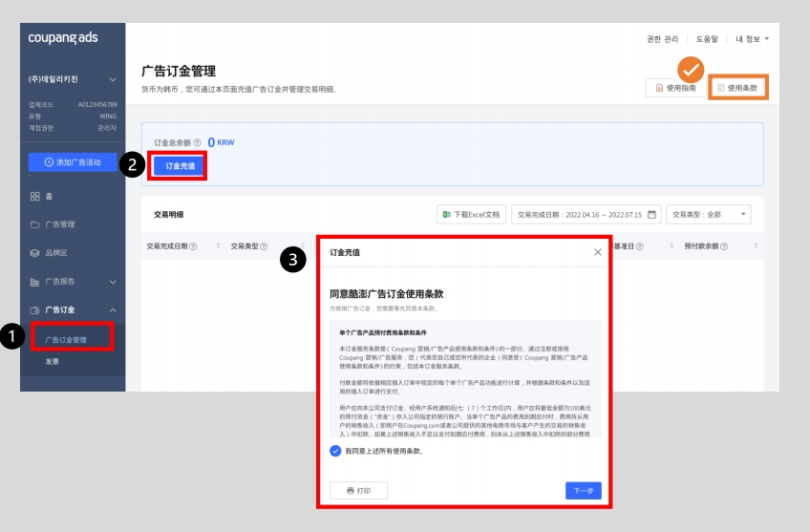This screenshot has height=532, width=810.
Task: Click the coupang ads logo
Action: coord(62,37)
